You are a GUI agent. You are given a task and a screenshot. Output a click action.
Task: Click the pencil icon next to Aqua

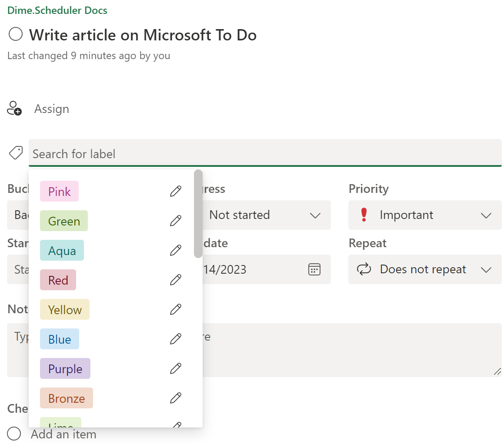pos(175,250)
